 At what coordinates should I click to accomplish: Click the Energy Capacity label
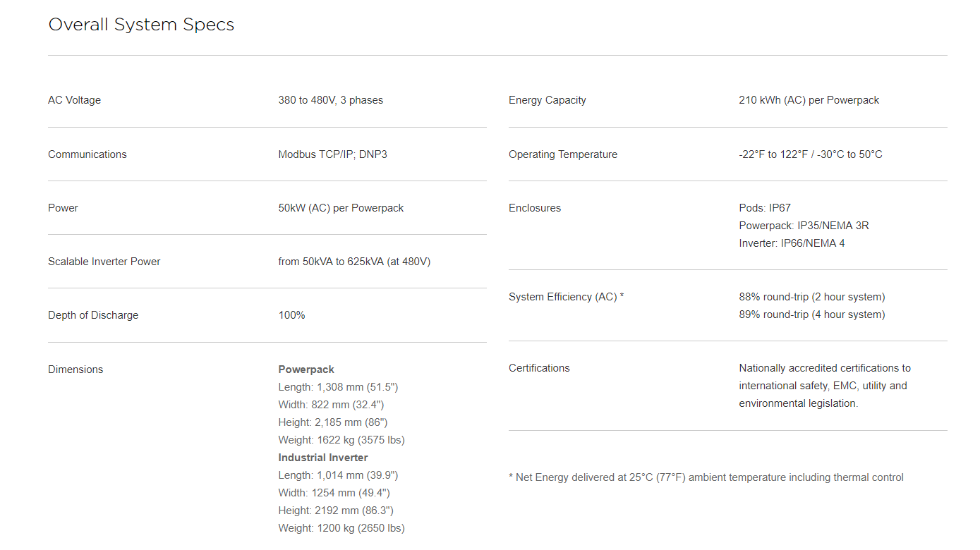click(x=547, y=100)
